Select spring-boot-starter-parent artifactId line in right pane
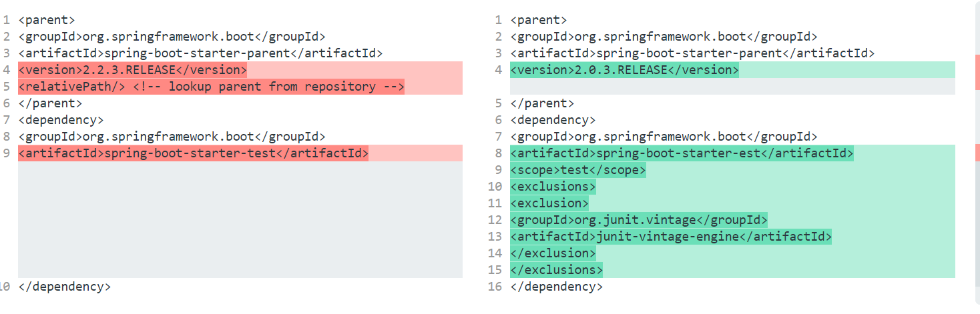 pos(692,53)
